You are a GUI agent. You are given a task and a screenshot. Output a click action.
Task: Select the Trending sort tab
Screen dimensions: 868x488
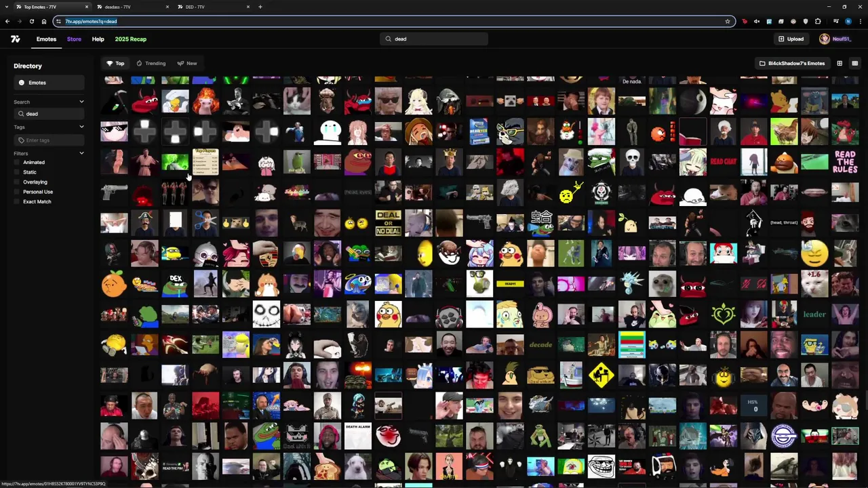(151, 64)
